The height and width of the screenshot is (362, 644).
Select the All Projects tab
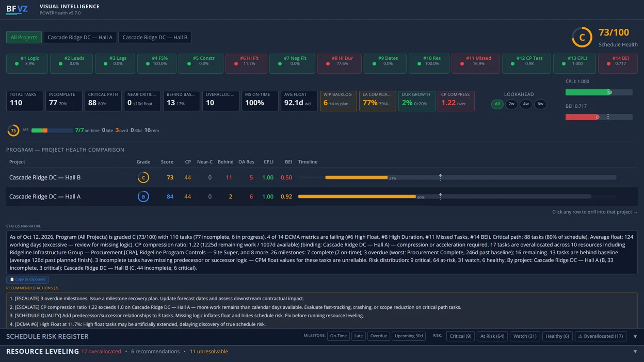24,37
